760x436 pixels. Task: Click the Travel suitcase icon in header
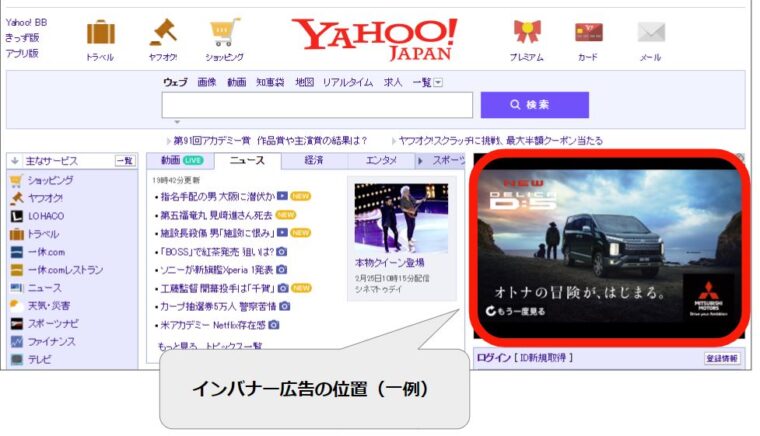100,33
